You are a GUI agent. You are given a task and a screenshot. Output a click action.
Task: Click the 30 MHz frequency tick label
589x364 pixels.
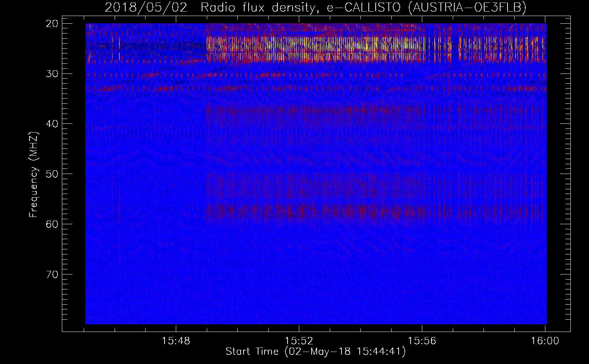[52, 74]
